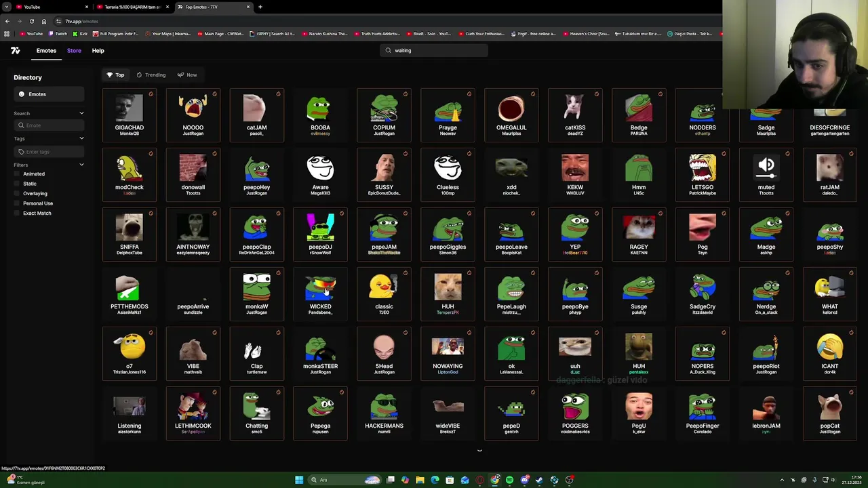Check the Overlaying filter checkbox

(x=17, y=194)
